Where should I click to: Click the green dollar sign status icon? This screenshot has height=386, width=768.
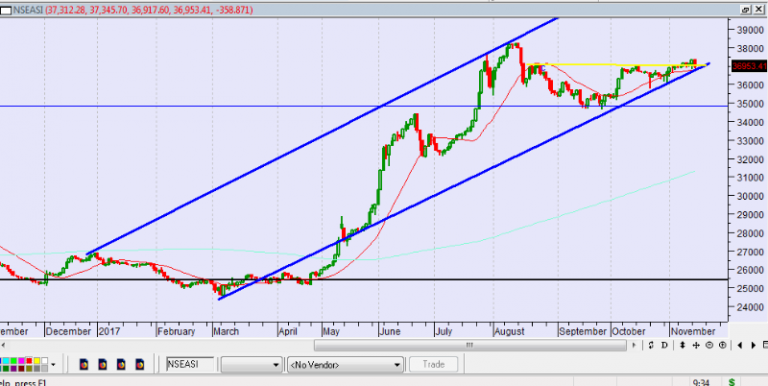coord(732,382)
